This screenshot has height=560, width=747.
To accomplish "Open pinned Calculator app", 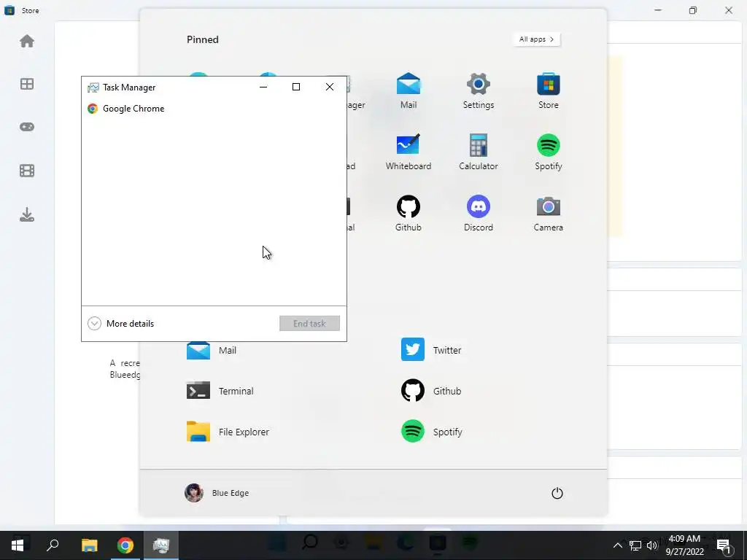I will (x=479, y=152).
